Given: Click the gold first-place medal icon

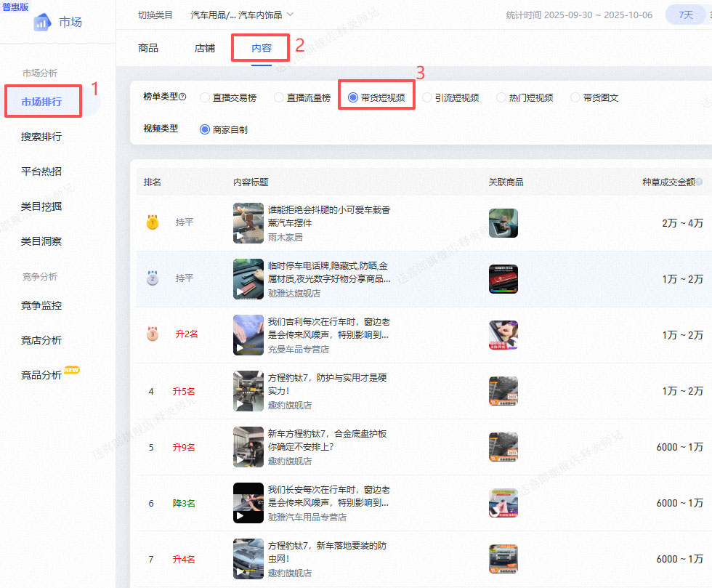Looking at the screenshot, I should click(x=153, y=222).
